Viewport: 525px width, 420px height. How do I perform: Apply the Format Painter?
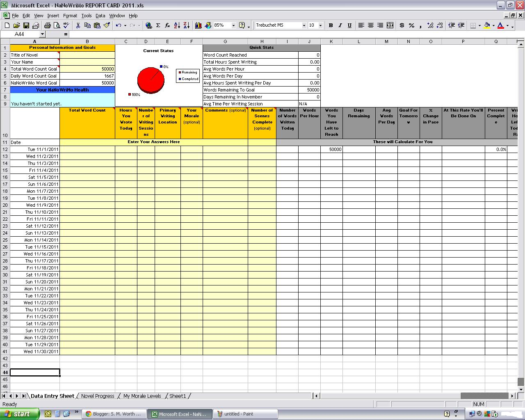tap(106, 25)
